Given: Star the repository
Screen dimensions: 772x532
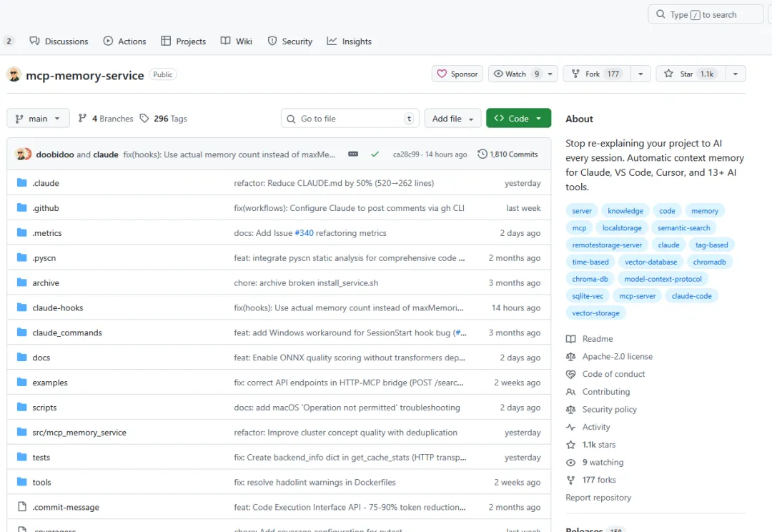Looking at the screenshot, I should point(691,74).
